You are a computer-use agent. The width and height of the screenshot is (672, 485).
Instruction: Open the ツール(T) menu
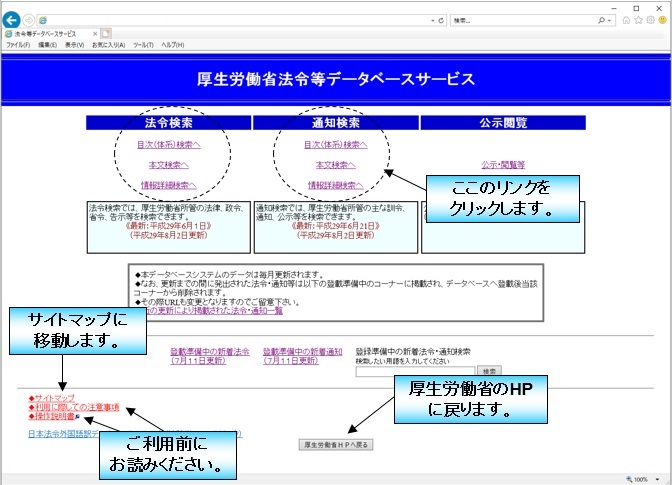tap(143, 45)
